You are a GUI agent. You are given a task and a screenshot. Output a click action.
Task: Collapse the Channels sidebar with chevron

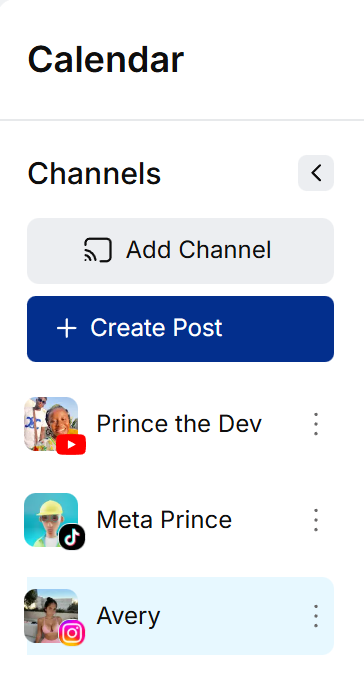click(316, 173)
